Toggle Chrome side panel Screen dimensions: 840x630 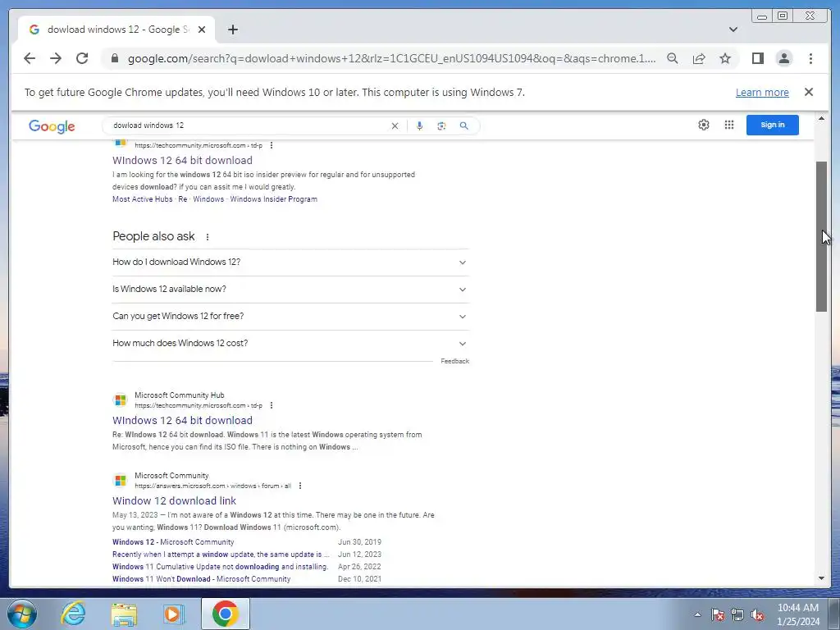(757, 58)
